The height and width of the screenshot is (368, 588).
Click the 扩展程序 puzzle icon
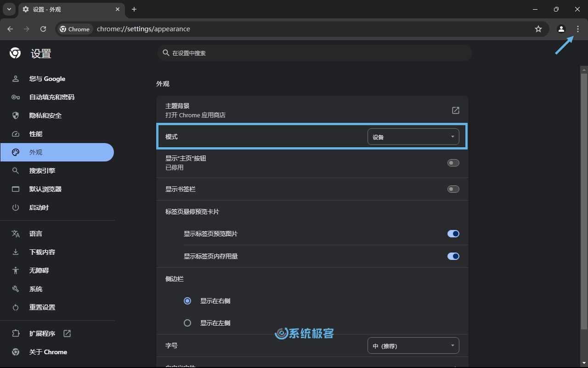(16, 333)
